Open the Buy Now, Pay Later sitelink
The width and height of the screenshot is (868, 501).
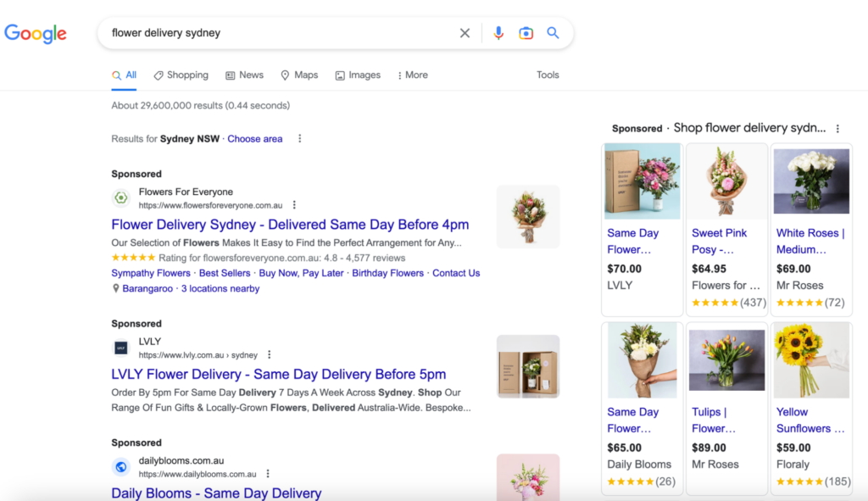coord(301,273)
